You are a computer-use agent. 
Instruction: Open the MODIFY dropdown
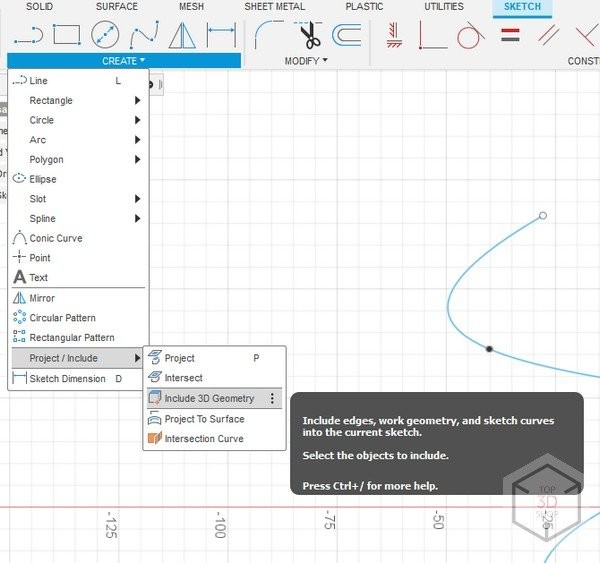(x=306, y=61)
